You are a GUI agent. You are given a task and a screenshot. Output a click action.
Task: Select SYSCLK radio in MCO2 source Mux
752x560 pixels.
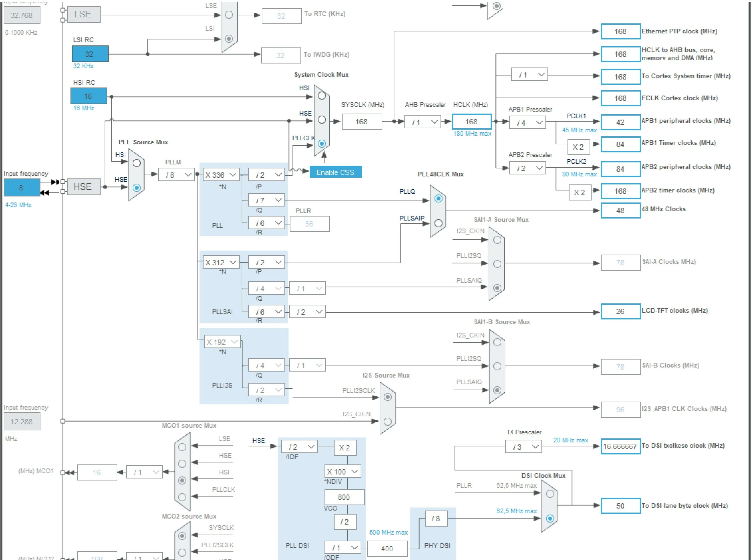182,536
